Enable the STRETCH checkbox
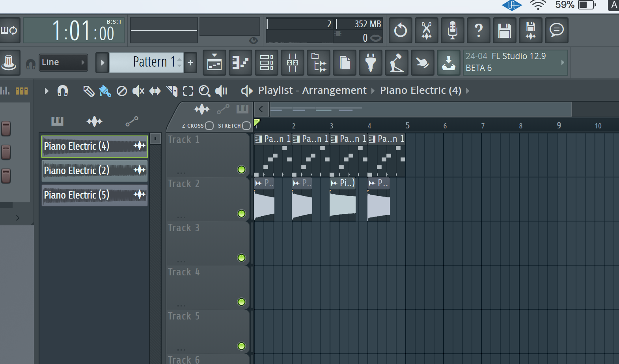This screenshot has height=364, width=619. [x=246, y=126]
